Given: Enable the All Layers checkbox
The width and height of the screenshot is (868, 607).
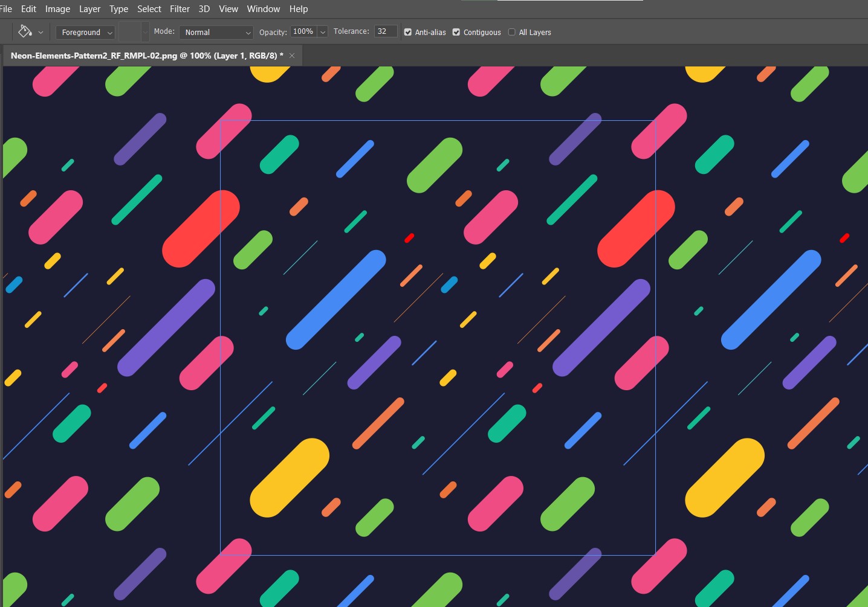Looking at the screenshot, I should click(512, 32).
